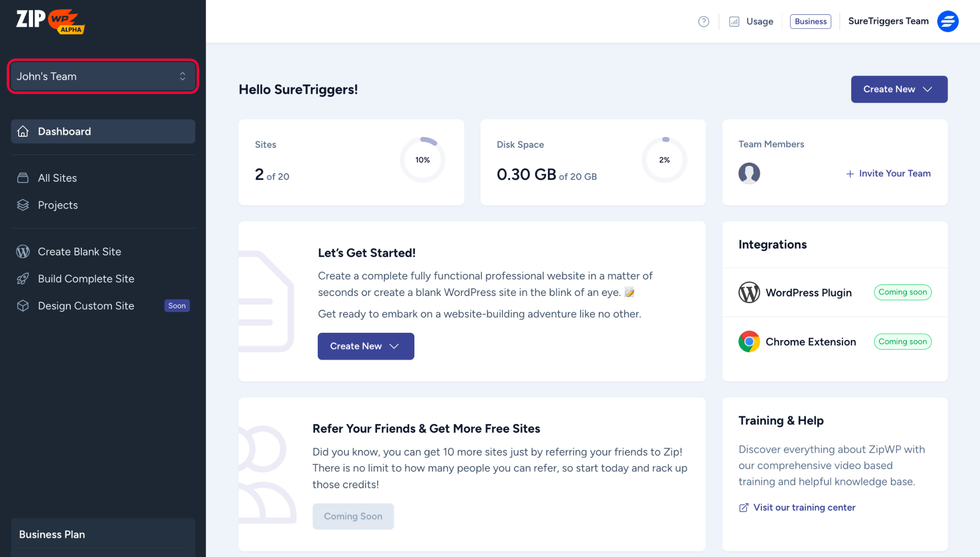Click the Business plan badge

(x=810, y=22)
